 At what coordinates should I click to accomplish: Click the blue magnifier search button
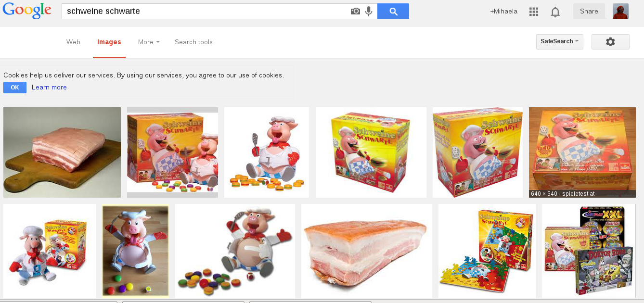tap(393, 11)
